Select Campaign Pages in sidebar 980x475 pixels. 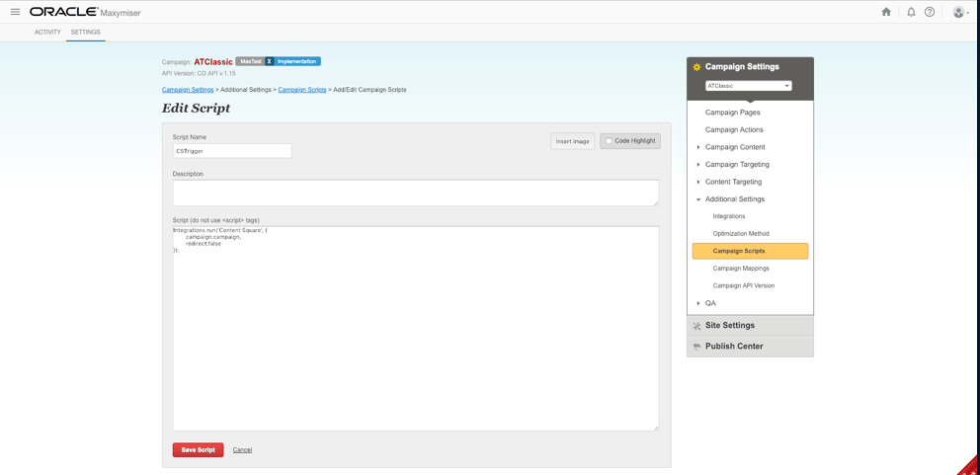tap(732, 113)
